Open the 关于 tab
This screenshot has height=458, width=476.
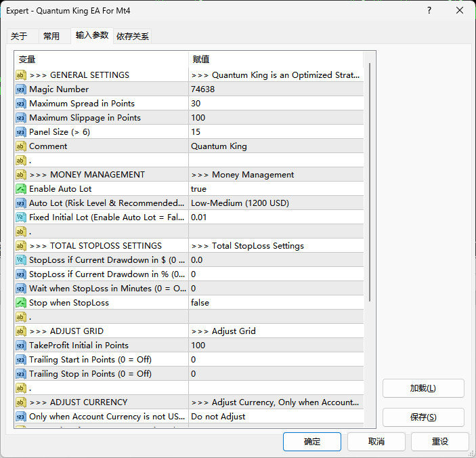(19, 36)
